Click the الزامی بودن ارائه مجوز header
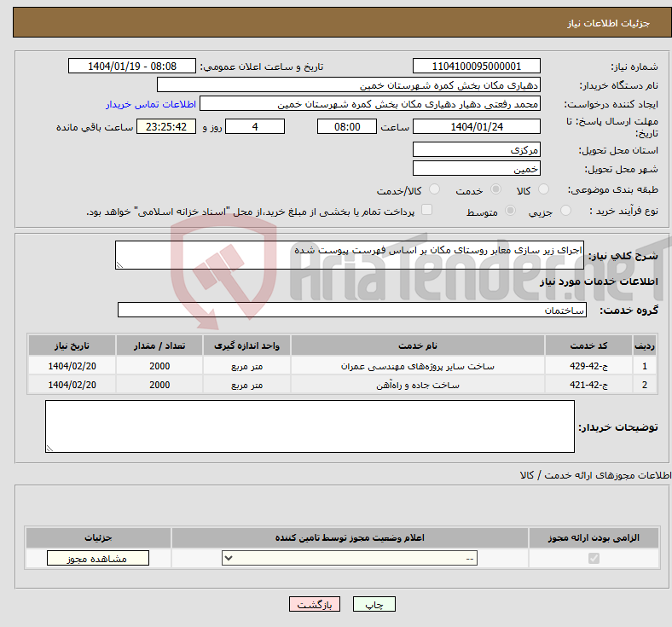672x627 pixels. pos(594,537)
